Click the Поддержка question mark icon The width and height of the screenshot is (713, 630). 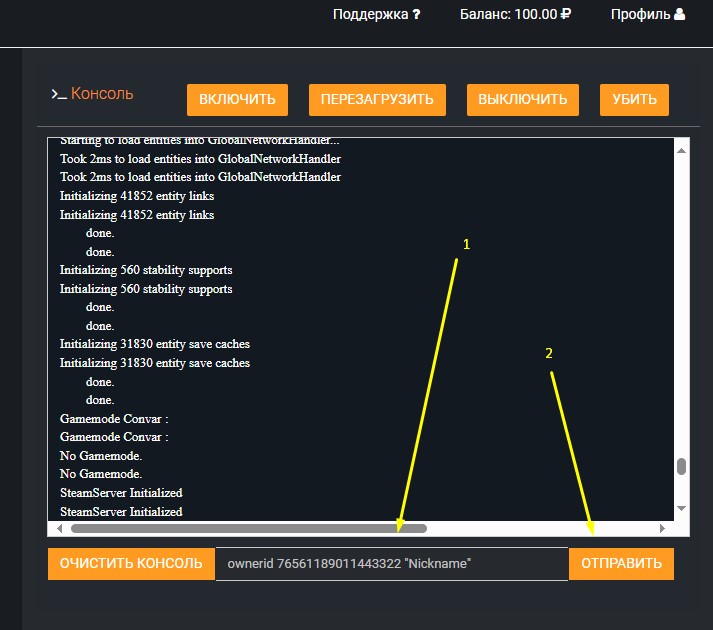pos(416,15)
